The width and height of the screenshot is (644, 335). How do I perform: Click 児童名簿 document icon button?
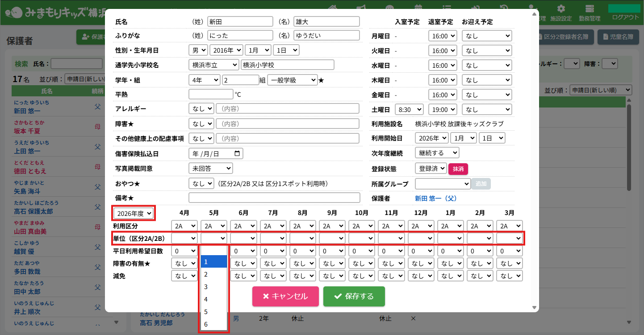pos(618,37)
